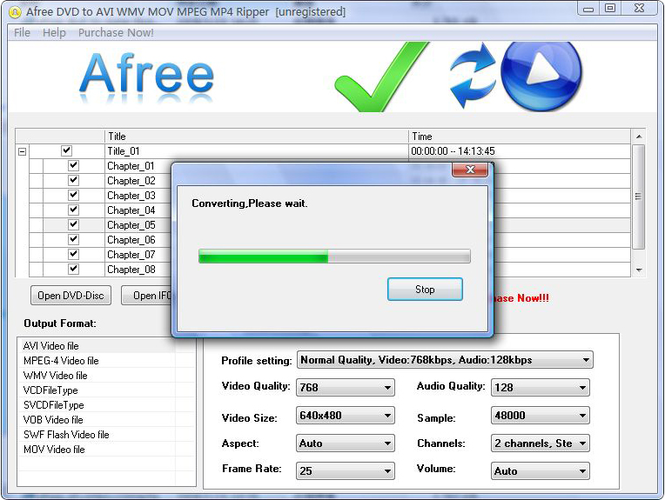Open the Help menu
The image size is (665, 500).
(54, 33)
